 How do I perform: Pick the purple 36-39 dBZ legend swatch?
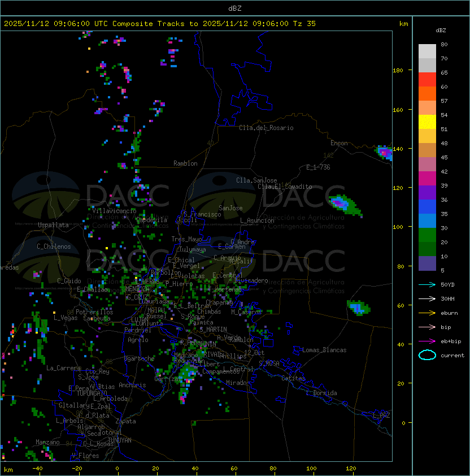point(427,192)
